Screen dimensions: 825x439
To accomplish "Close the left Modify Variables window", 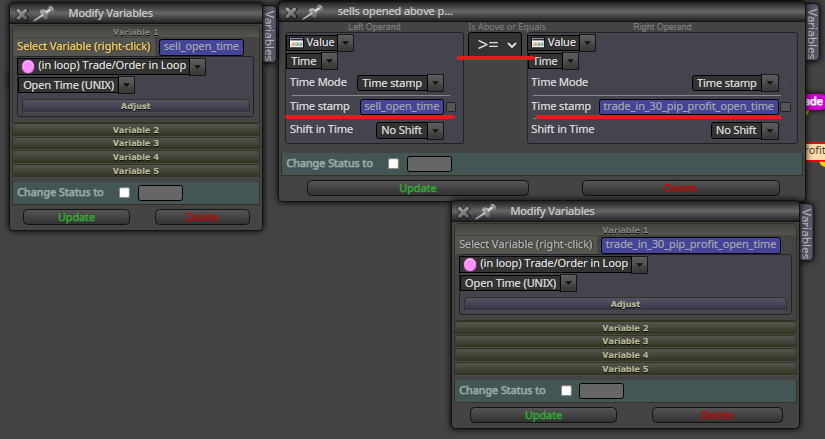I will click(22, 14).
